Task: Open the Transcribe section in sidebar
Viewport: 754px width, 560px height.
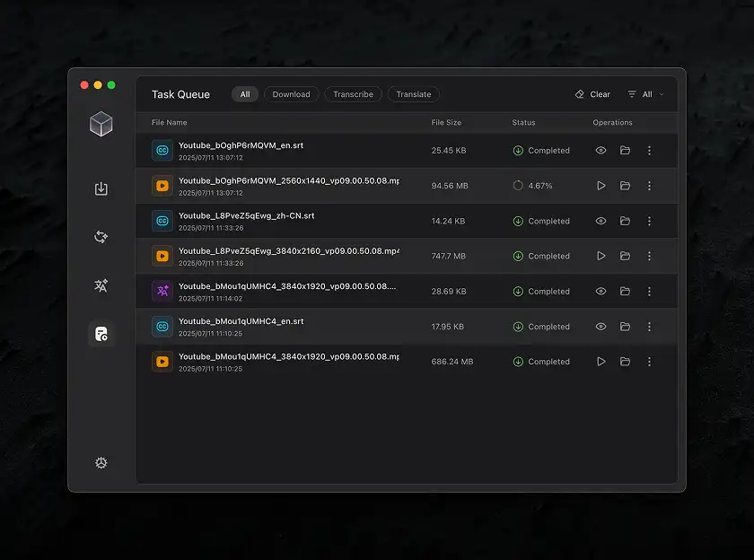Action: [101, 237]
